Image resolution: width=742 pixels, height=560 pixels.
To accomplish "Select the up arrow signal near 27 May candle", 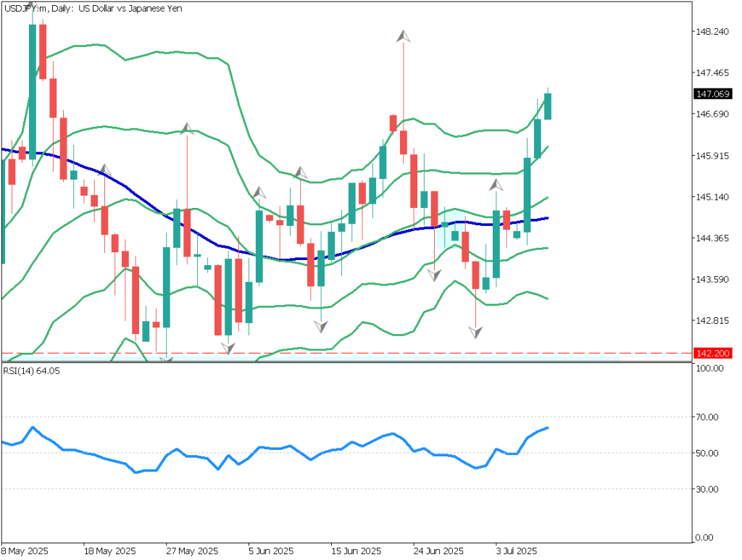I will pos(186,129).
